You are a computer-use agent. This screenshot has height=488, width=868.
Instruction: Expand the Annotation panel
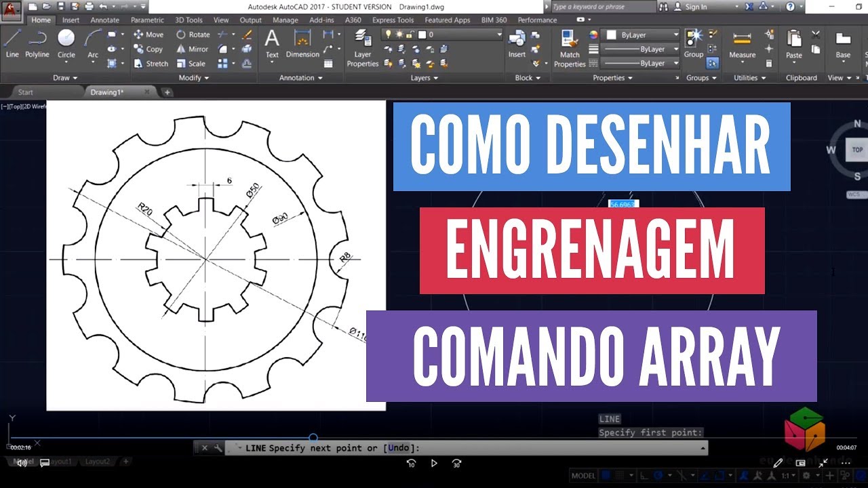pos(301,78)
